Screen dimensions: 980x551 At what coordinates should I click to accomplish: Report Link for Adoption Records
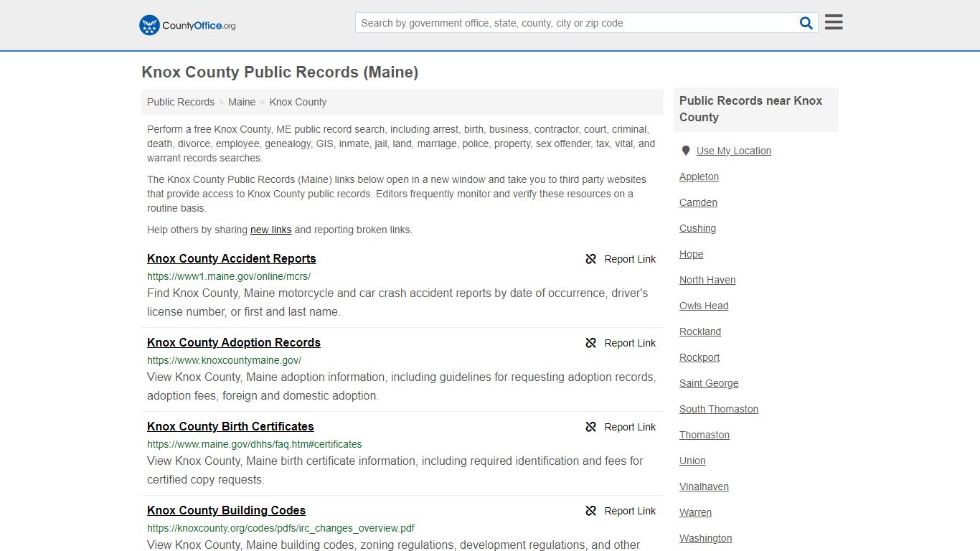[630, 343]
